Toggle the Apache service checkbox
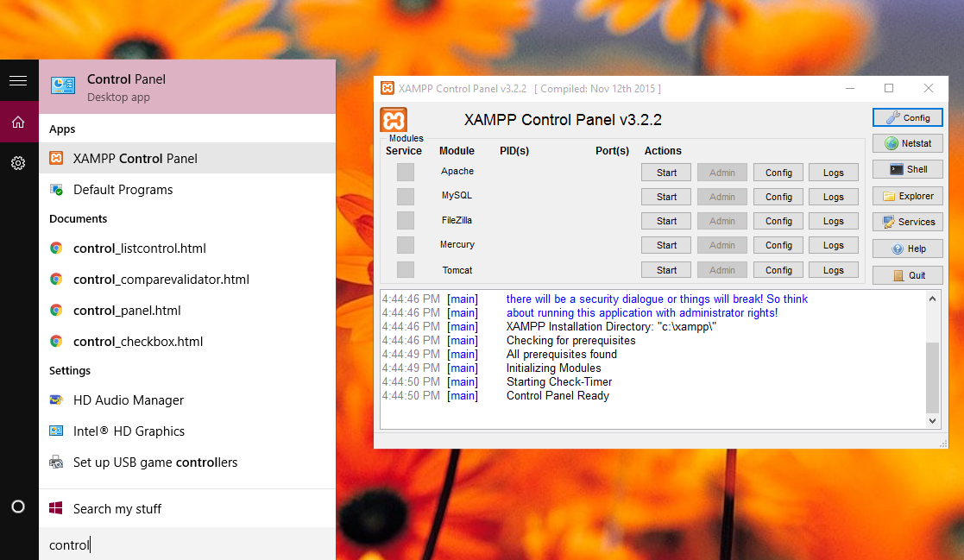The width and height of the screenshot is (964, 560). coord(405,172)
